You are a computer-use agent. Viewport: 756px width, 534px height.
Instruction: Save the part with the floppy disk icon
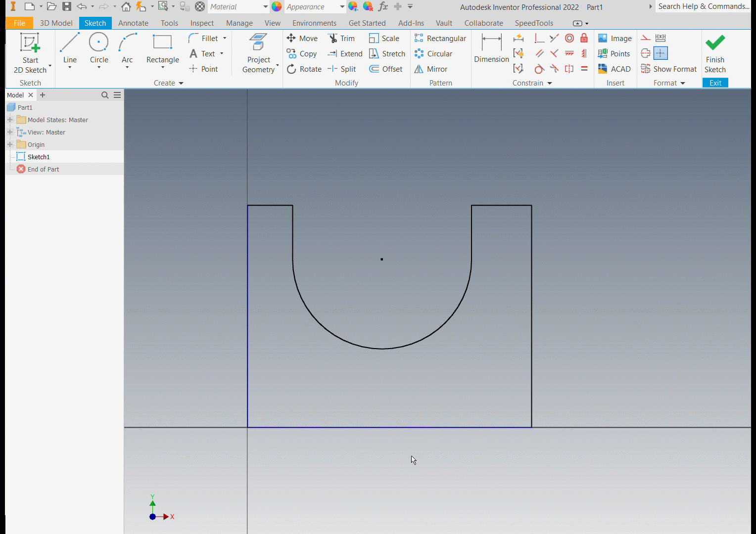67,6
